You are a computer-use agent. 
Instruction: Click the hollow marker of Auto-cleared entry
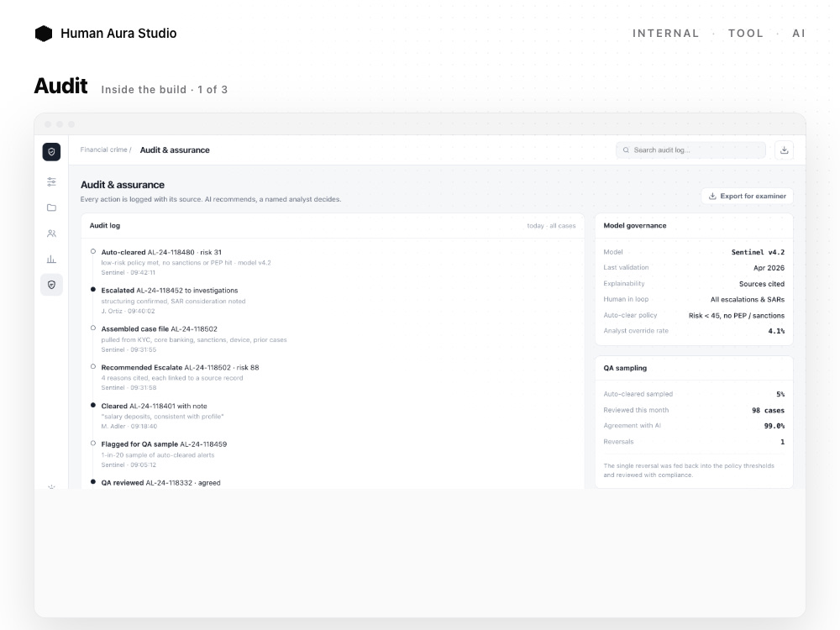click(x=93, y=251)
